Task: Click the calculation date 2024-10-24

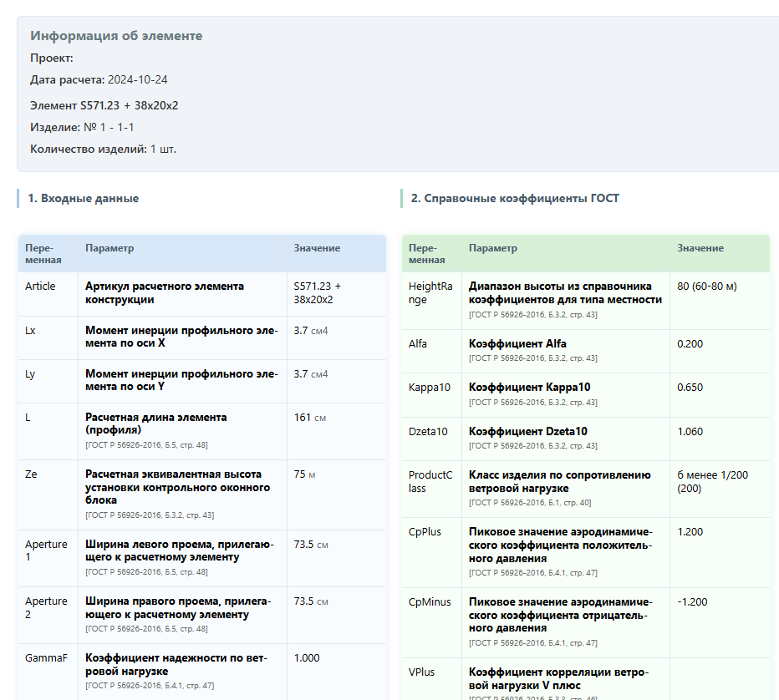Action: click(138, 80)
